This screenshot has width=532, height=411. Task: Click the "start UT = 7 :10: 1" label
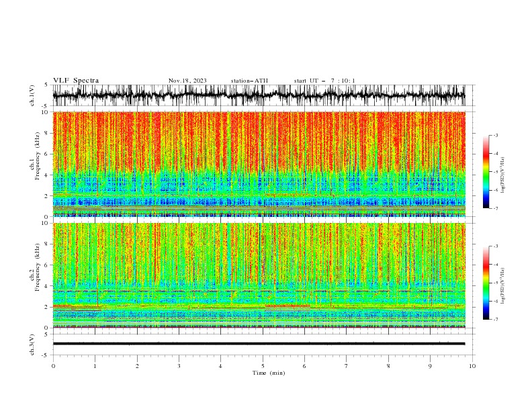coord(324,81)
